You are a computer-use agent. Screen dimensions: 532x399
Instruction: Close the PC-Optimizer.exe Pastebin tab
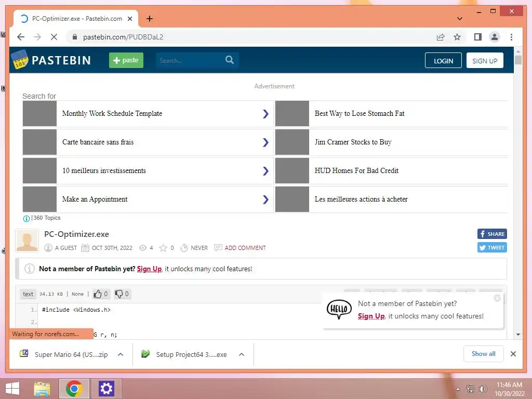click(129, 19)
